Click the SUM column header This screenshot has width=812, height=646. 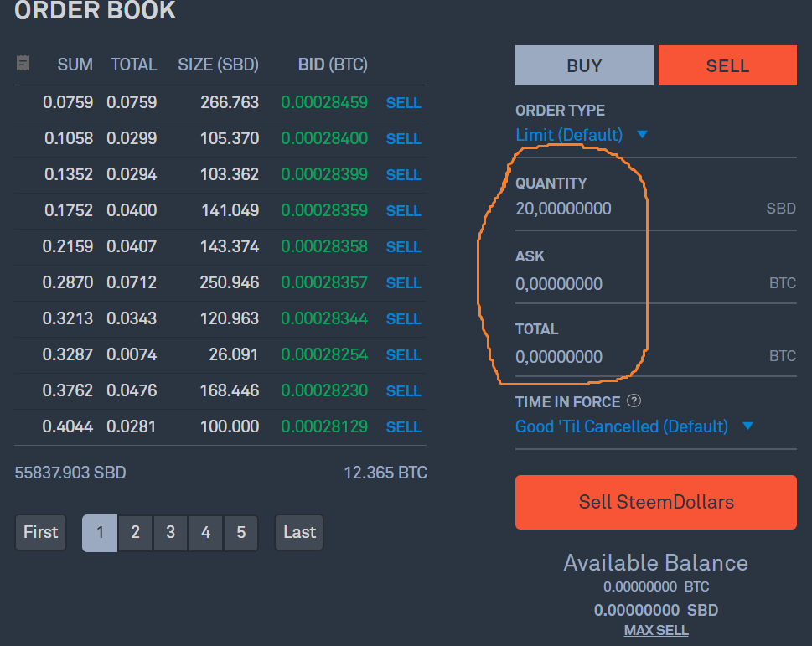[x=75, y=65]
